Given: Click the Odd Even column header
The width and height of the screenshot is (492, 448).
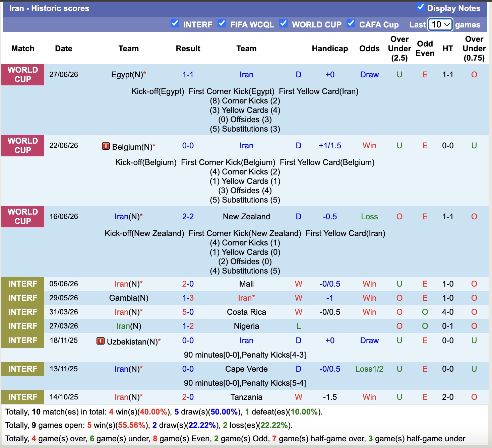Looking at the screenshot, I should tap(425, 49).
